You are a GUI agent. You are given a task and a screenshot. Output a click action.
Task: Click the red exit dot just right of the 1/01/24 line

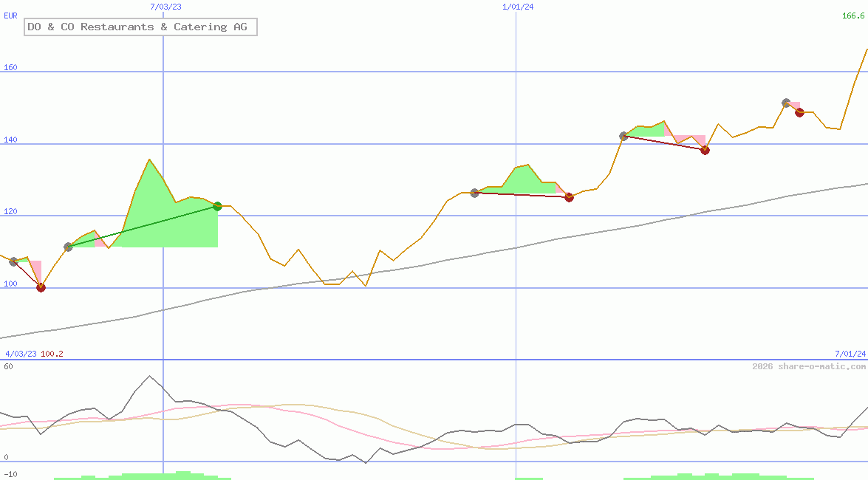coord(569,197)
